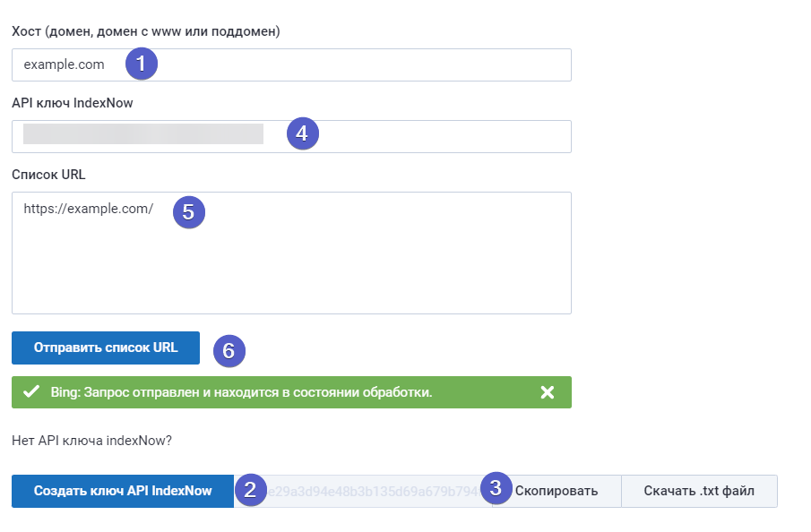Click into the API ключ IndexNow field
This screenshot has width=811, height=532.
point(292,136)
